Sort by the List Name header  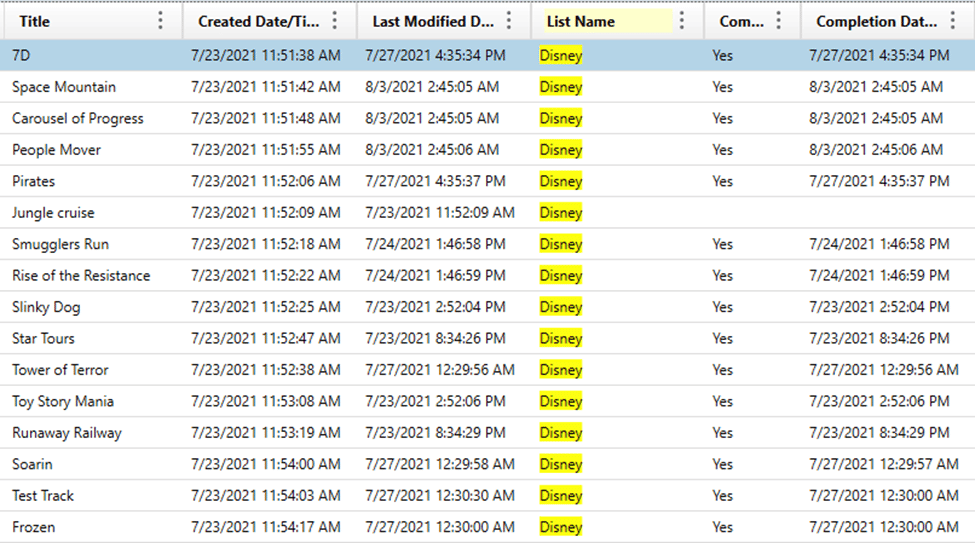(581, 21)
